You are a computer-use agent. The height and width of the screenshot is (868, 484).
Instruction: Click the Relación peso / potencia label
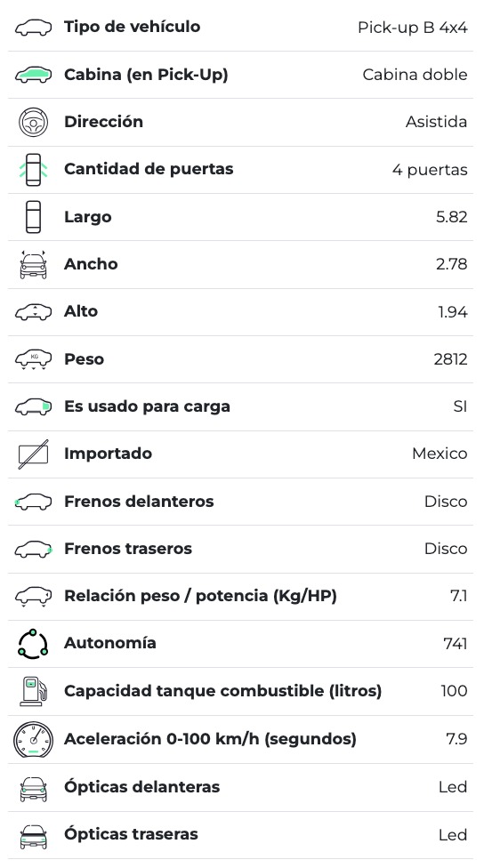pos(200,596)
